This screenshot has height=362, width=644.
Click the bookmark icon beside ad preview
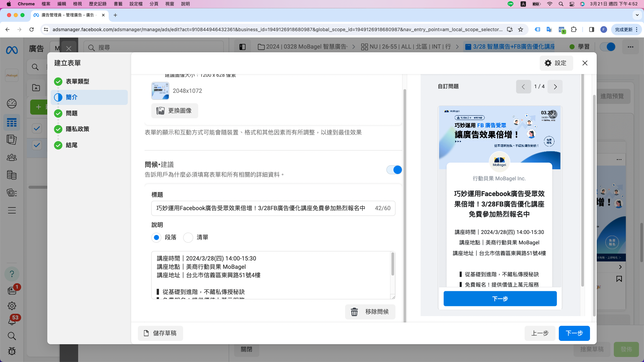click(619, 279)
